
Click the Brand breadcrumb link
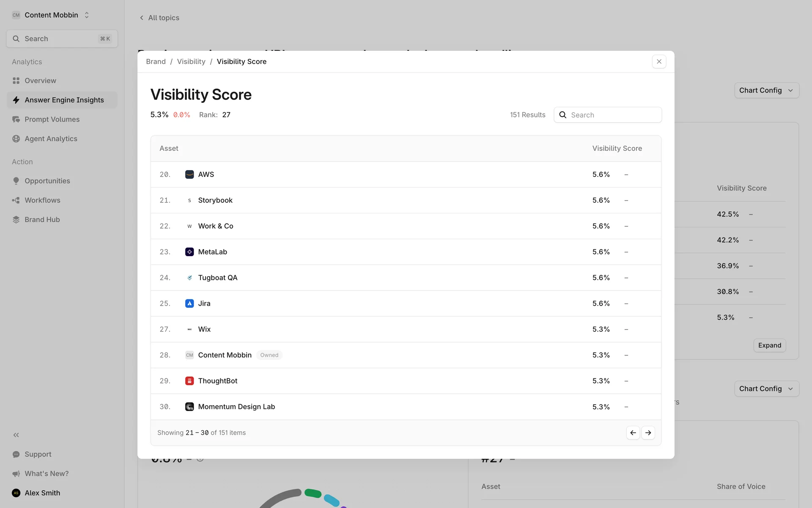tap(156, 61)
